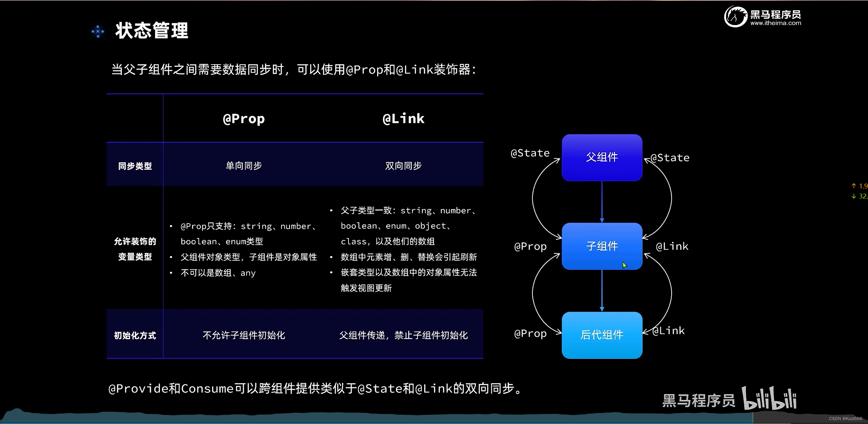Select the @Prop column header

(244, 119)
